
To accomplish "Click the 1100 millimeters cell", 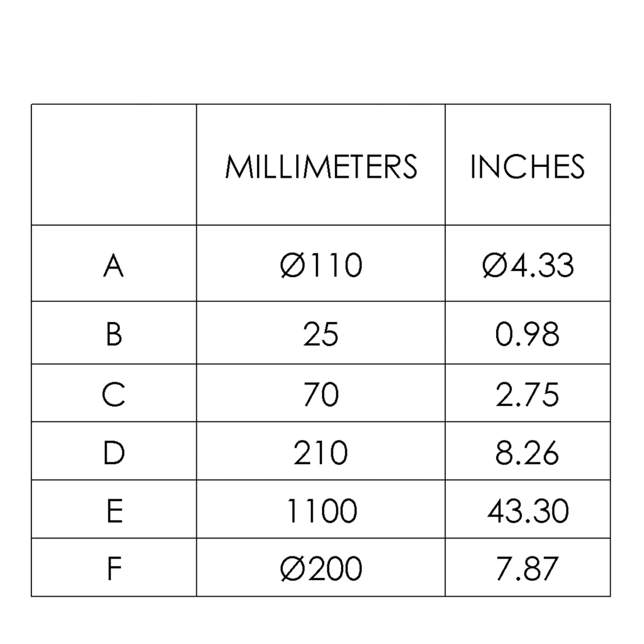I will [321, 510].
